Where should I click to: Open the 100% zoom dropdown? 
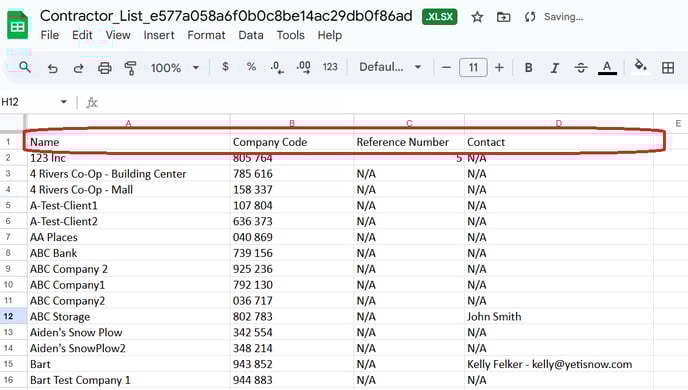(175, 68)
